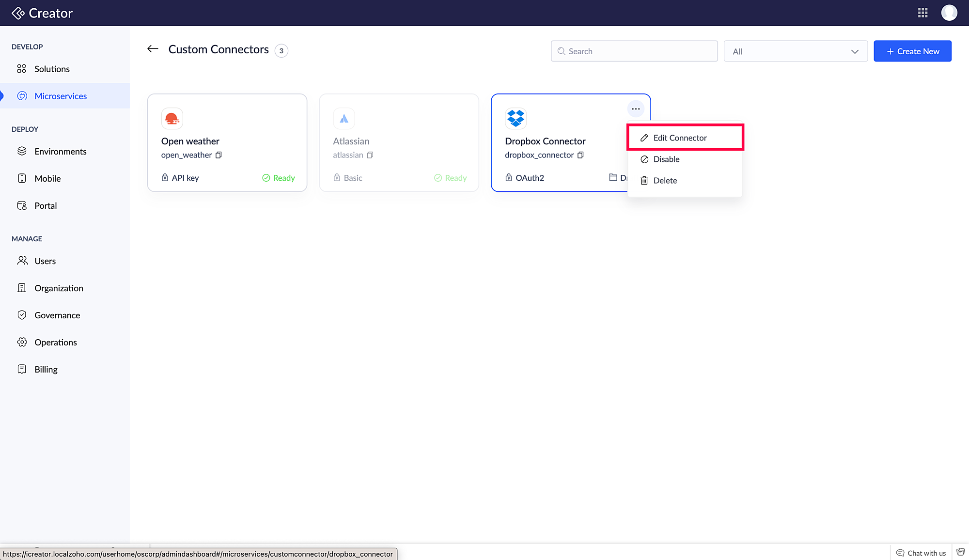Click the Create New button
This screenshot has height=560, width=969.
pyautogui.click(x=912, y=51)
